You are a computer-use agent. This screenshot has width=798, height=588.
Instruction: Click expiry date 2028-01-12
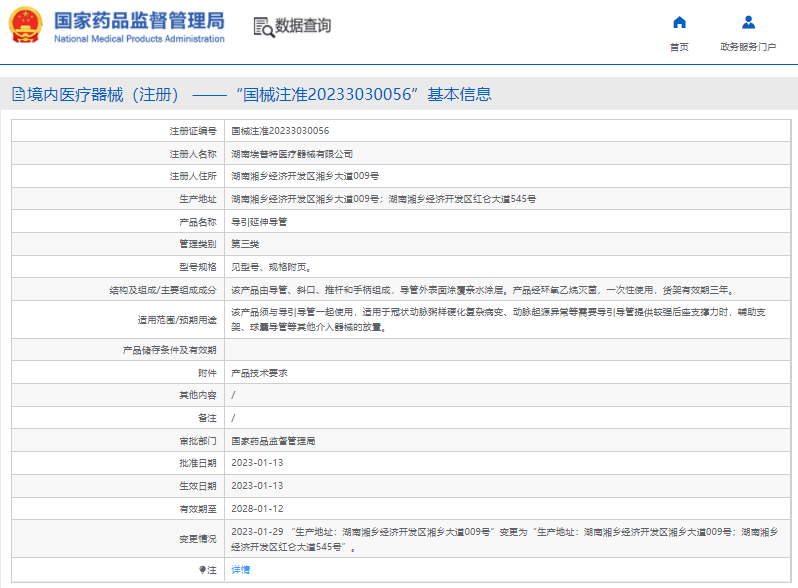click(x=257, y=509)
